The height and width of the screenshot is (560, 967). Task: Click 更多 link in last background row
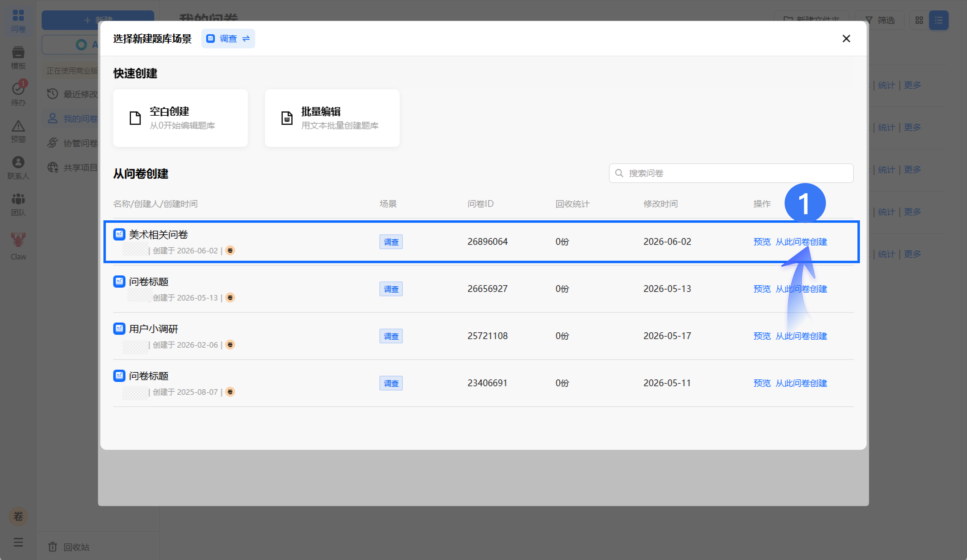point(912,254)
